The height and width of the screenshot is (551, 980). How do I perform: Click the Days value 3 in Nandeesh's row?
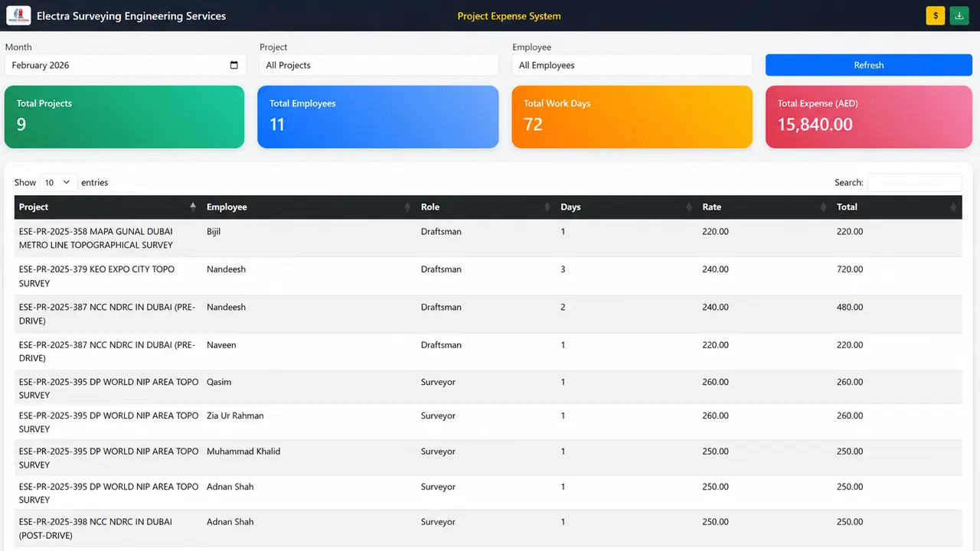[563, 269]
